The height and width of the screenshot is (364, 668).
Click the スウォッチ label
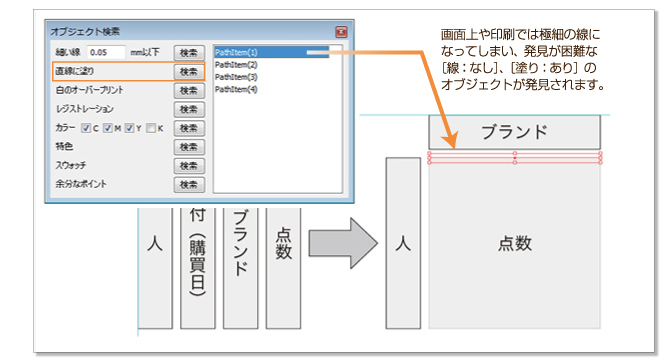click(71, 165)
